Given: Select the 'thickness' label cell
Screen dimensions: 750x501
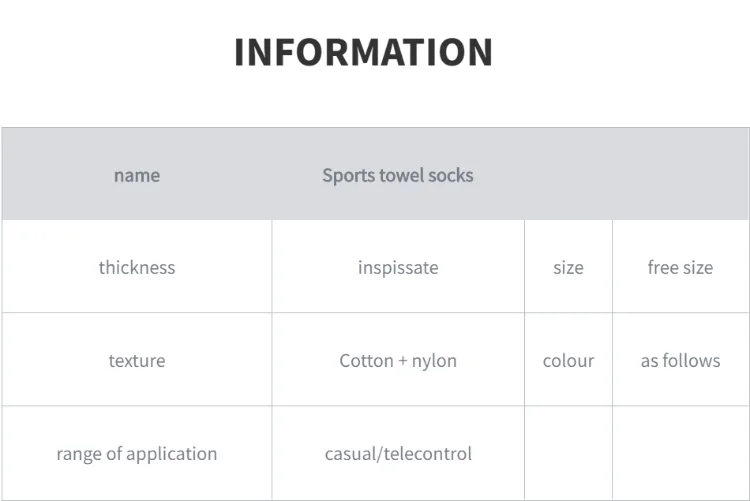Looking at the screenshot, I should (137, 267).
